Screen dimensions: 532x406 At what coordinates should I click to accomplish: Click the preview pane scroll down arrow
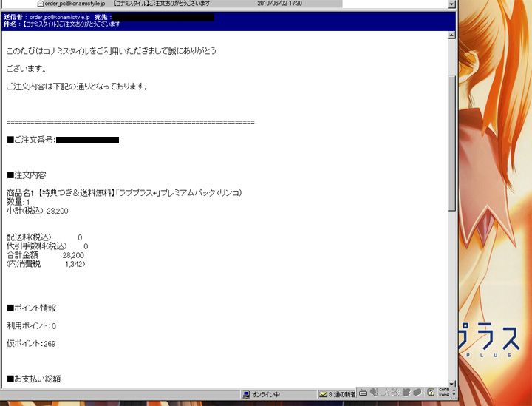click(x=451, y=384)
